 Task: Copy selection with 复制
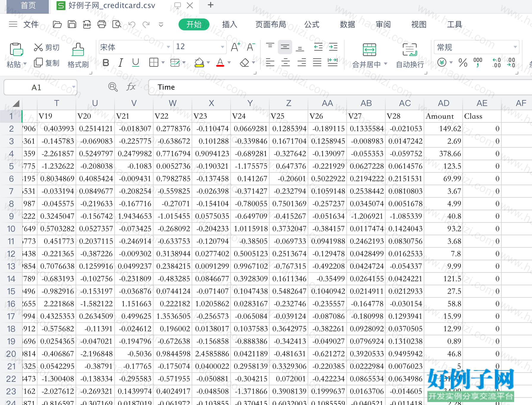(x=47, y=63)
